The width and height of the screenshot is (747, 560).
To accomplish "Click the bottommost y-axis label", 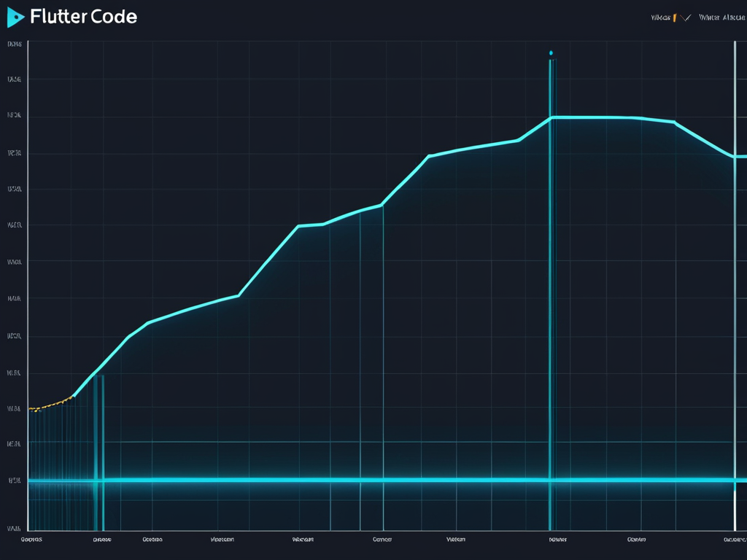I will click(13, 528).
